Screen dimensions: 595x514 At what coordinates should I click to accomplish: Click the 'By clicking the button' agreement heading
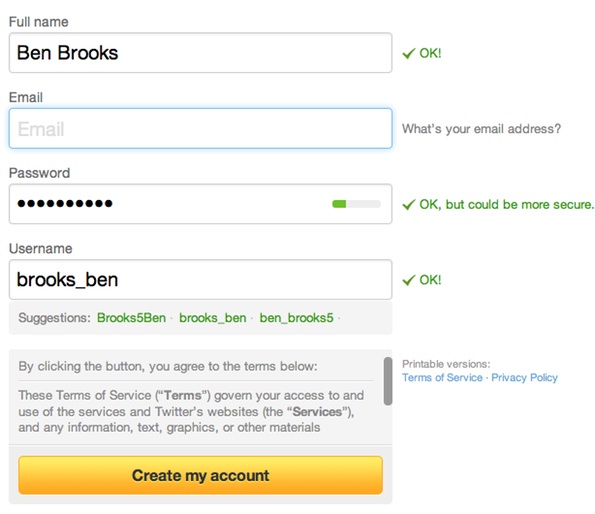click(168, 366)
